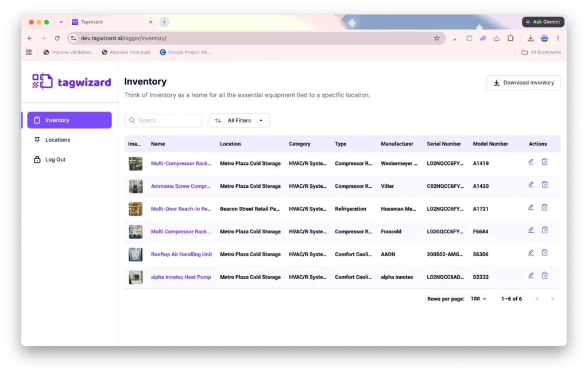The height and width of the screenshot is (374, 588).
Task: Reload the page
Action: pyautogui.click(x=57, y=38)
